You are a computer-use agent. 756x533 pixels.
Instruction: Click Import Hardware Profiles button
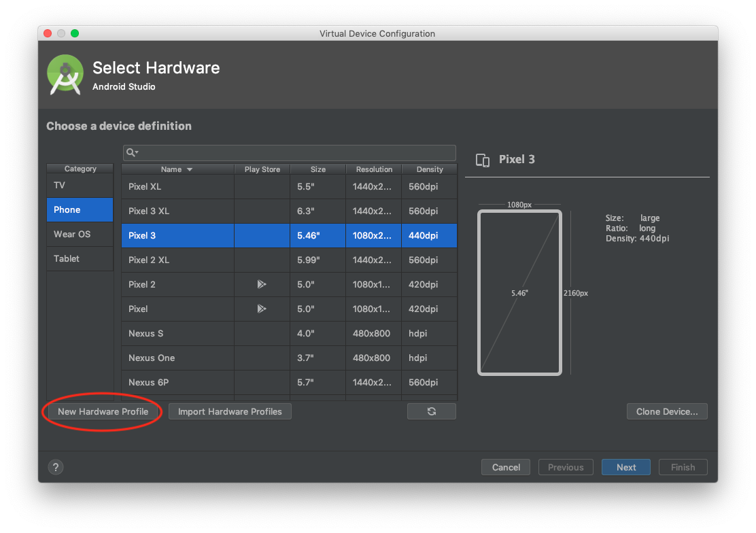point(230,411)
